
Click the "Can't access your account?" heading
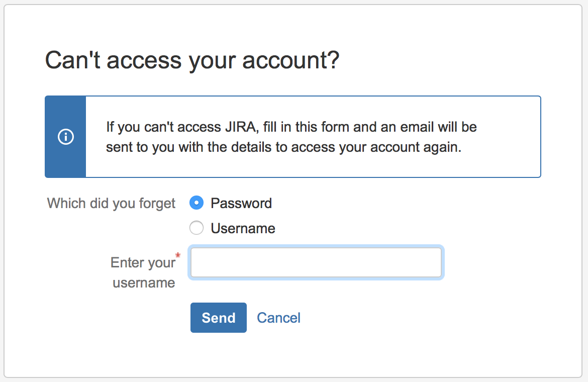[192, 60]
